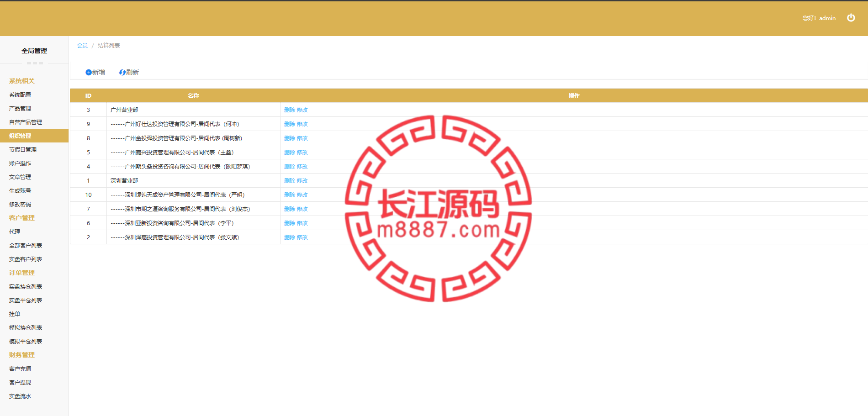Delete the 王鑫 company row
868x416 pixels.
pyautogui.click(x=290, y=153)
